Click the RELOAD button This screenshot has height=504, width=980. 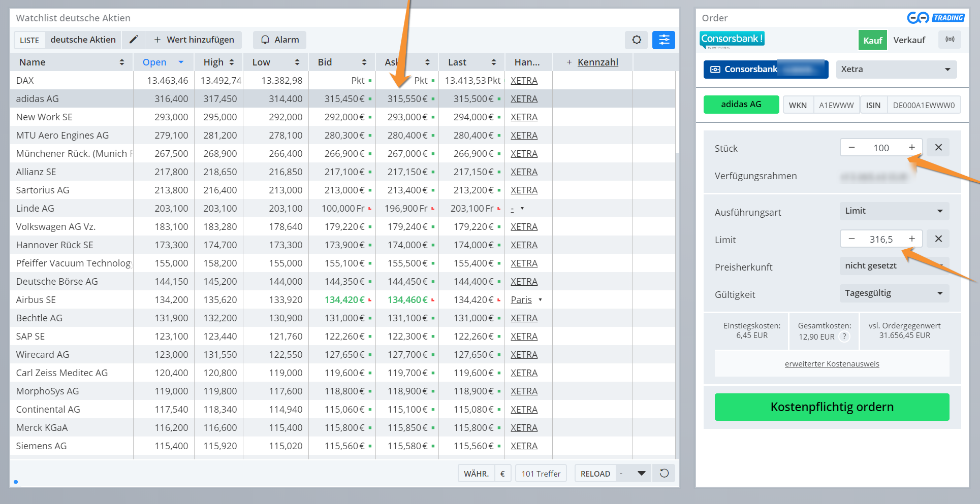[595, 474]
